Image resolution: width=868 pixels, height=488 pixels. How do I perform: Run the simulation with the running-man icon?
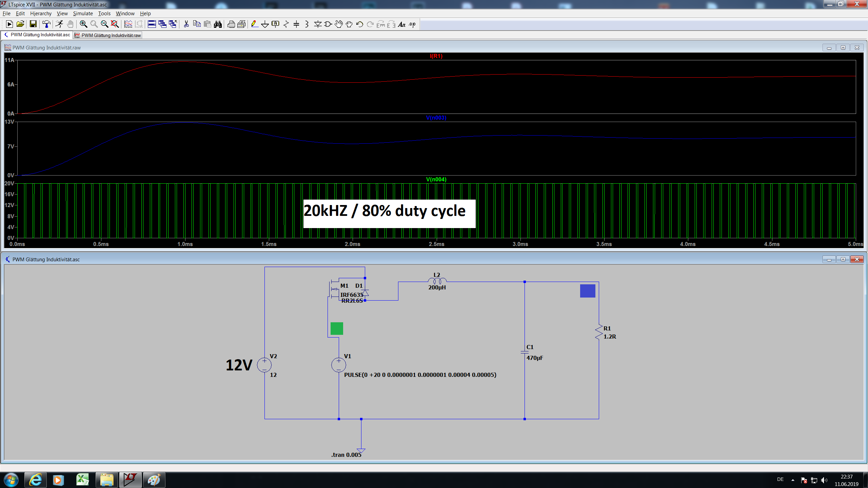click(59, 24)
